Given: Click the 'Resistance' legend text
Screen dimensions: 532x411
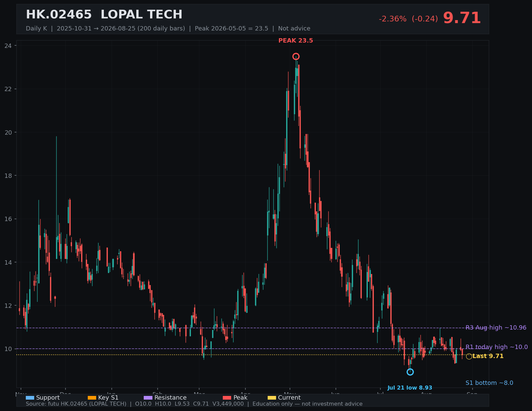Looking at the screenshot, I should coord(171,398).
